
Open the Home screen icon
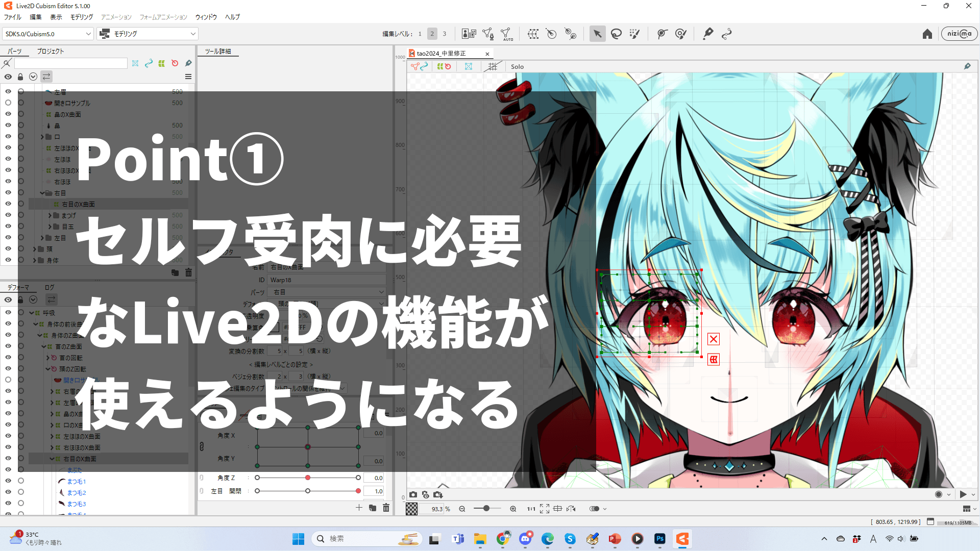[x=927, y=34]
